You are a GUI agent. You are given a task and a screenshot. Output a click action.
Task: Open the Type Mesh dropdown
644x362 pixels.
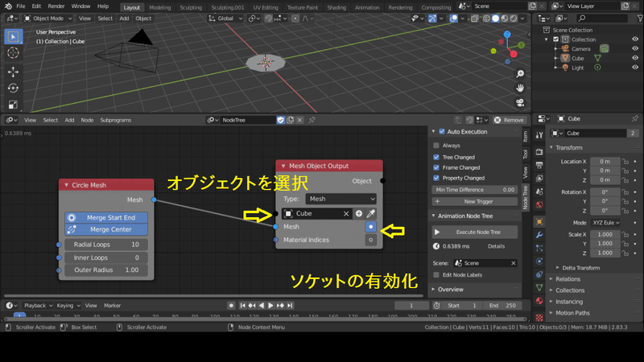tap(341, 199)
